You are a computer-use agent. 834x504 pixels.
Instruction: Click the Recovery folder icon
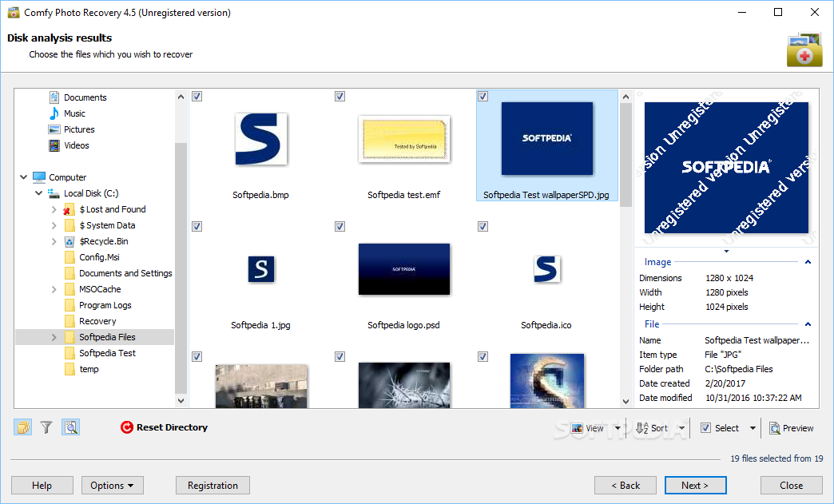(69, 321)
